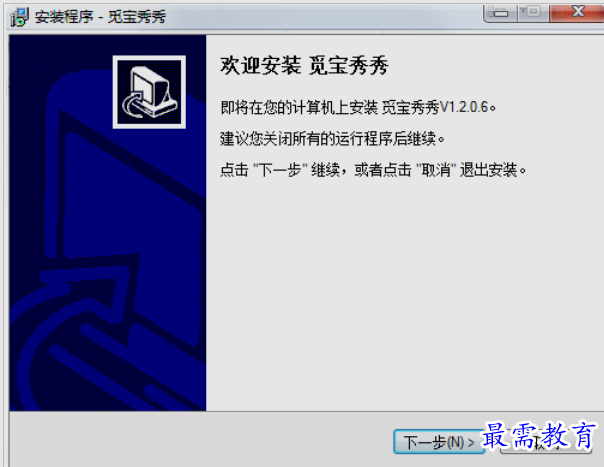Viewport: 604px width, 467px height.
Task: Close the 觅宝秀秀 installer window
Action: (x=577, y=13)
